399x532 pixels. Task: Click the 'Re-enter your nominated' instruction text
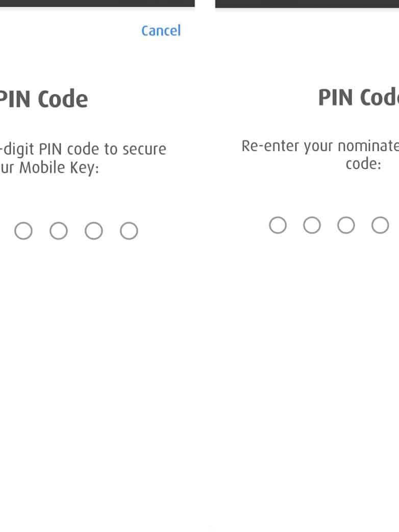click(320, 147)
